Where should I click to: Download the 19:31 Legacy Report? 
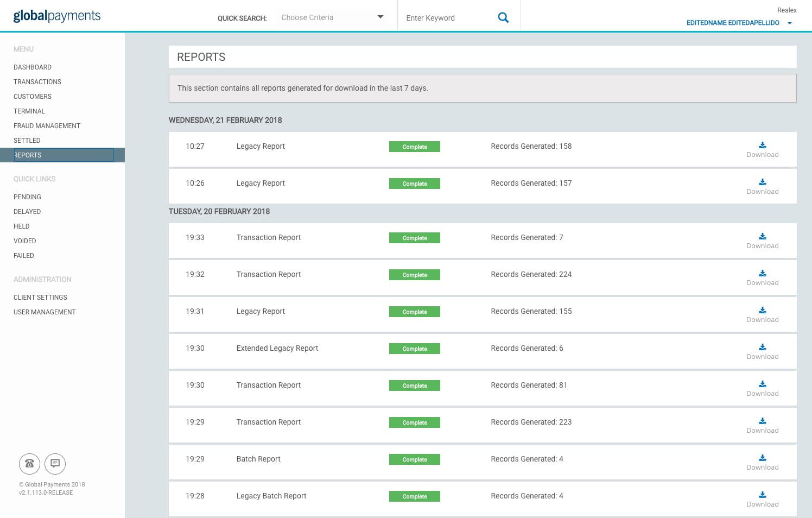tap(762, 314)
